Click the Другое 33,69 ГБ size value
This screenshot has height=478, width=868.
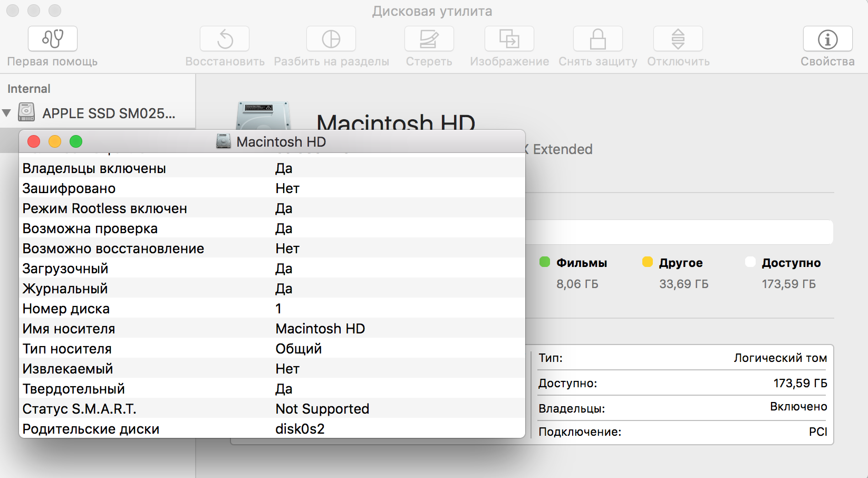684,284
